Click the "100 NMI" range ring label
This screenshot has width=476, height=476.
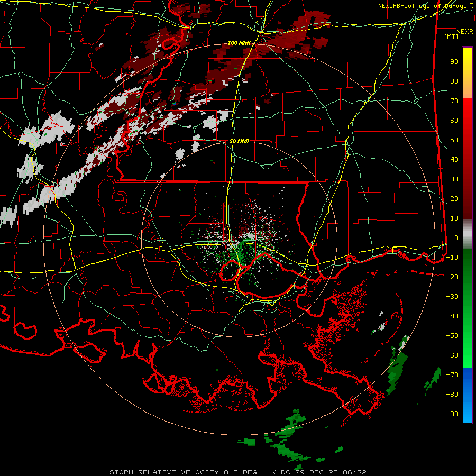coord(239,43)
